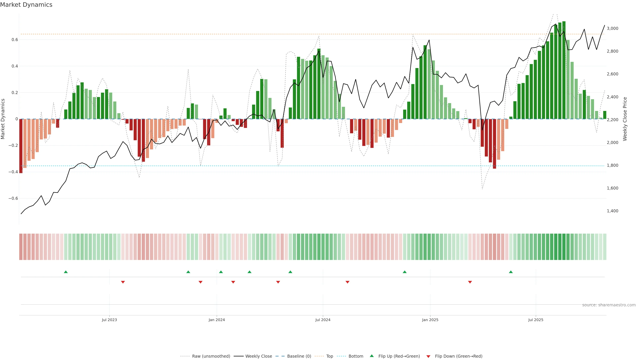
Task: Click the last green Flip Up triangle marker
Action: point(511,272)
